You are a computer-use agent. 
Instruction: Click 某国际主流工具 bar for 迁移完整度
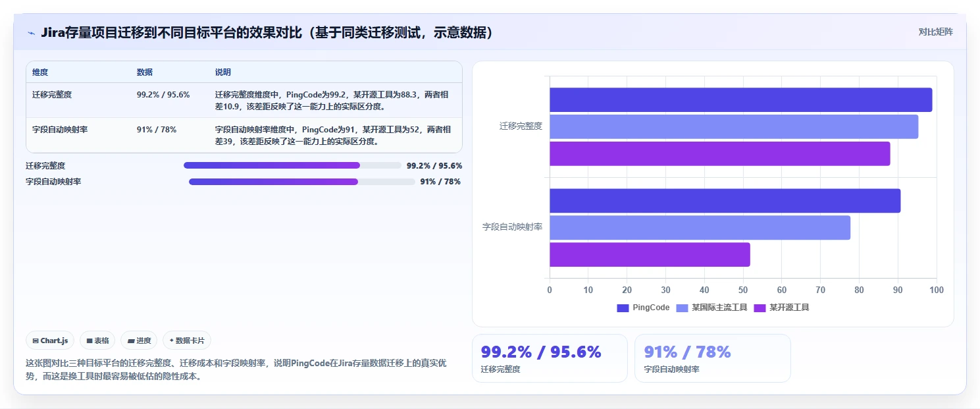coord(734,126)
